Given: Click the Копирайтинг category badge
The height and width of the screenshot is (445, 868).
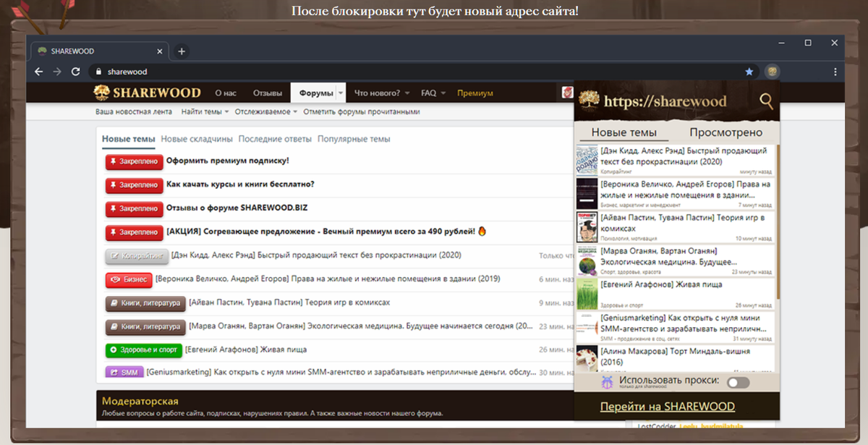Looking at the screenshot, I should (137, 256).
